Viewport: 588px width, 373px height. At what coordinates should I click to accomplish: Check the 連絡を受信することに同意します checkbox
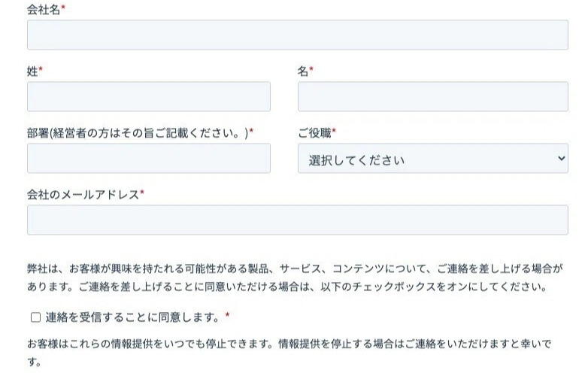(x=35, y=317)
